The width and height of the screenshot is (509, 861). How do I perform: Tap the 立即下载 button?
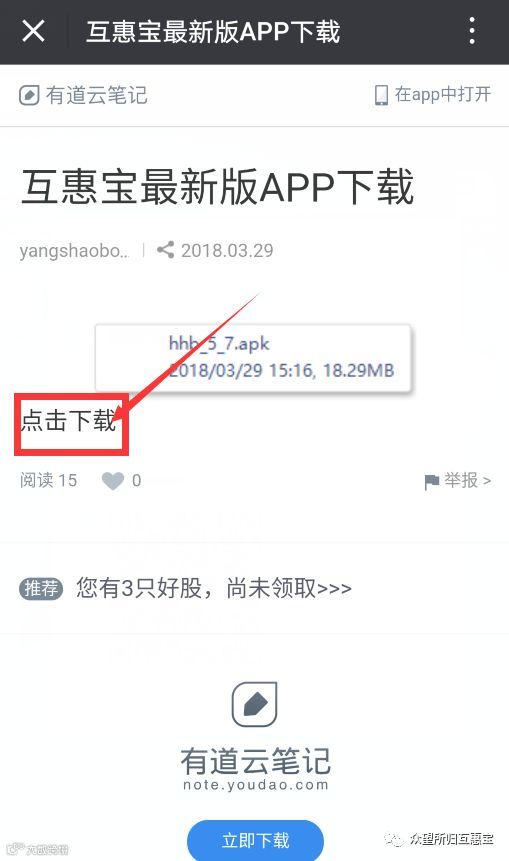pos(255,840)
